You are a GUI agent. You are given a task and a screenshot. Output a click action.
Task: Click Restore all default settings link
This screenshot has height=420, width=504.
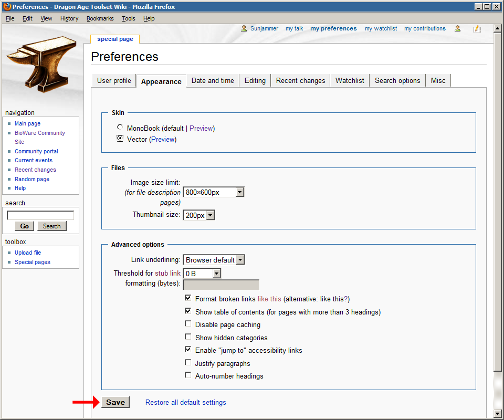point(185,403)
